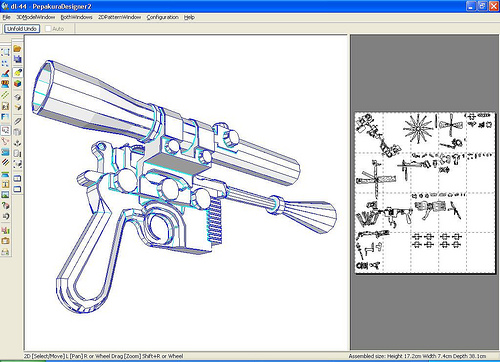
Task: Save the project with the floppy disk icon
Action: (17, 60)
